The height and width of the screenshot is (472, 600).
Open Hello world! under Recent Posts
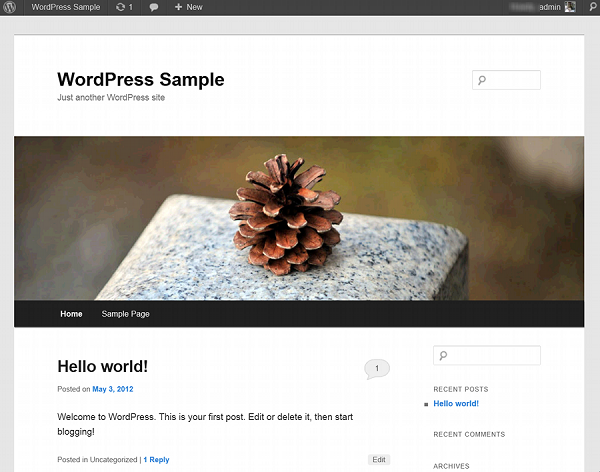(x=456, y=403)
